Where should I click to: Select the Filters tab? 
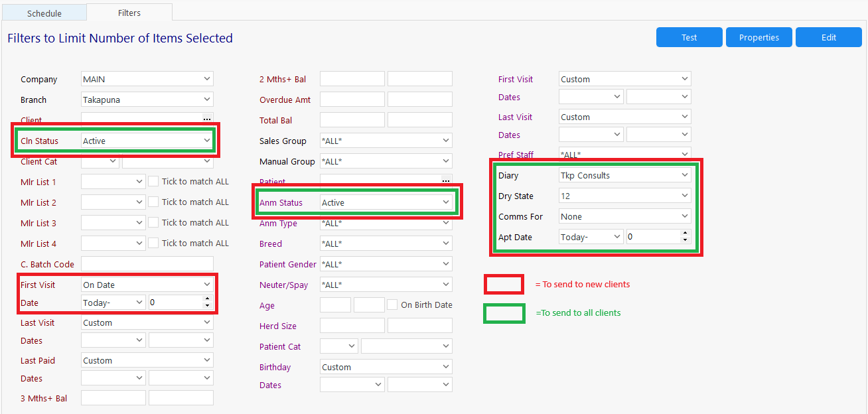129,13
